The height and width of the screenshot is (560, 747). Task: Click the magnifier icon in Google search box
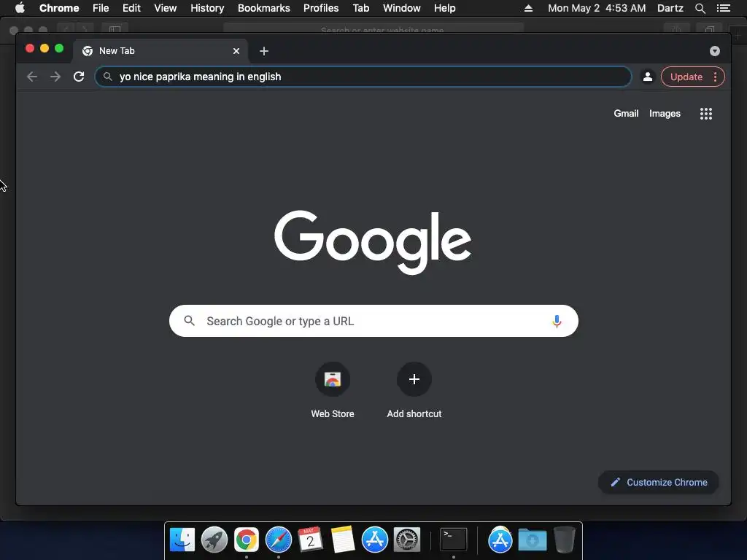[x=189, y=321]
